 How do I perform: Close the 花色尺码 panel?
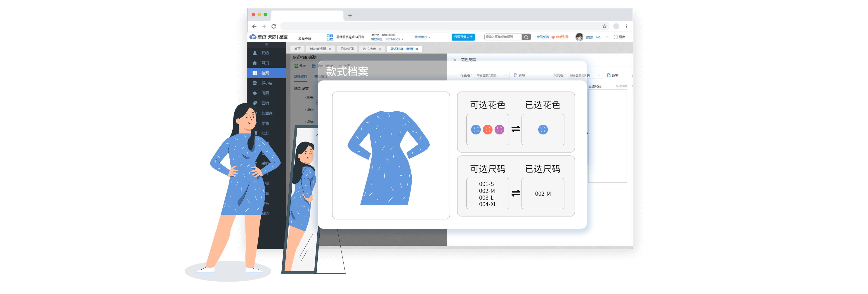point(455,60)
